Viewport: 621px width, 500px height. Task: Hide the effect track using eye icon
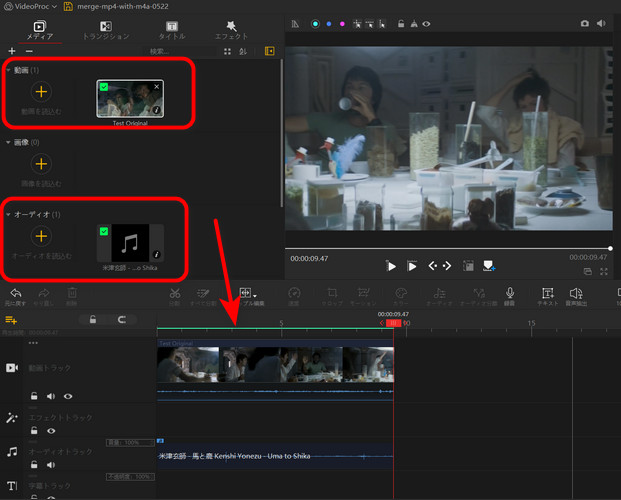click(x=51, y=431)
